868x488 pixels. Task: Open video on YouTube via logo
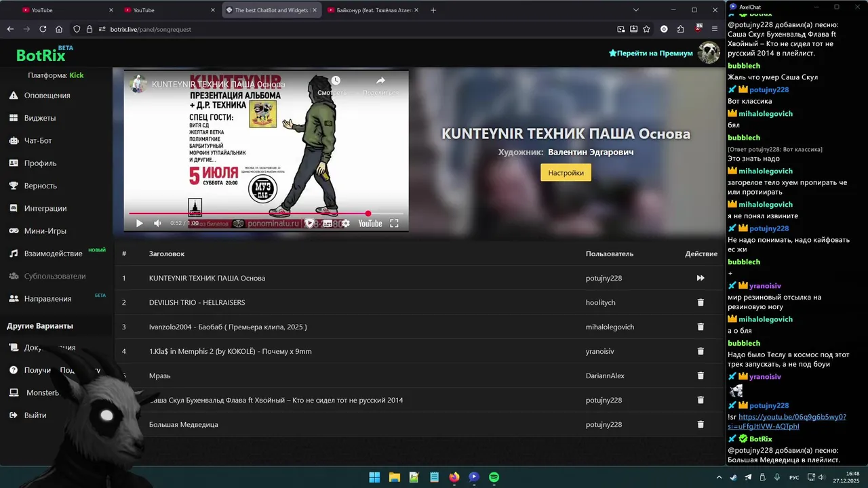click(x=370, y=223)
